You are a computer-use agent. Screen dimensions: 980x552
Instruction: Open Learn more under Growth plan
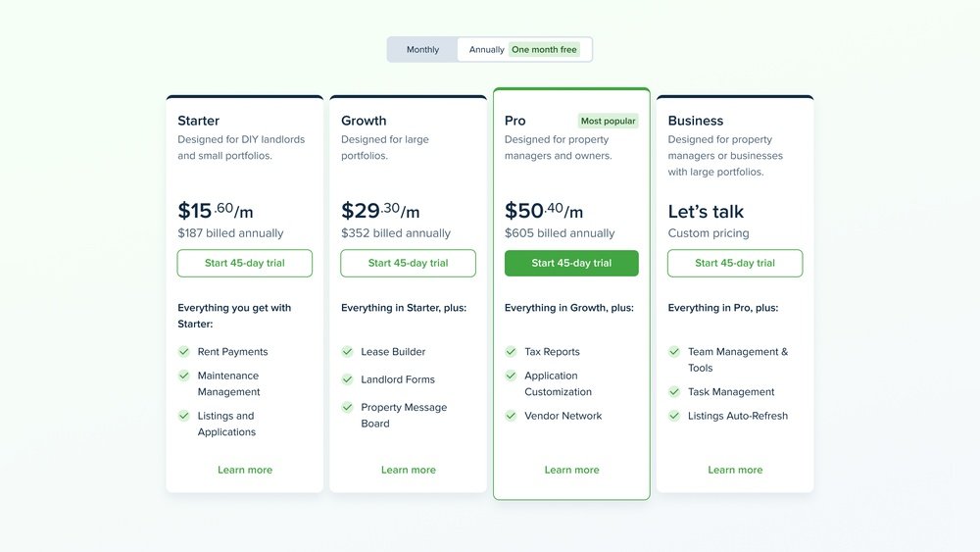click(x=408, y=470)
